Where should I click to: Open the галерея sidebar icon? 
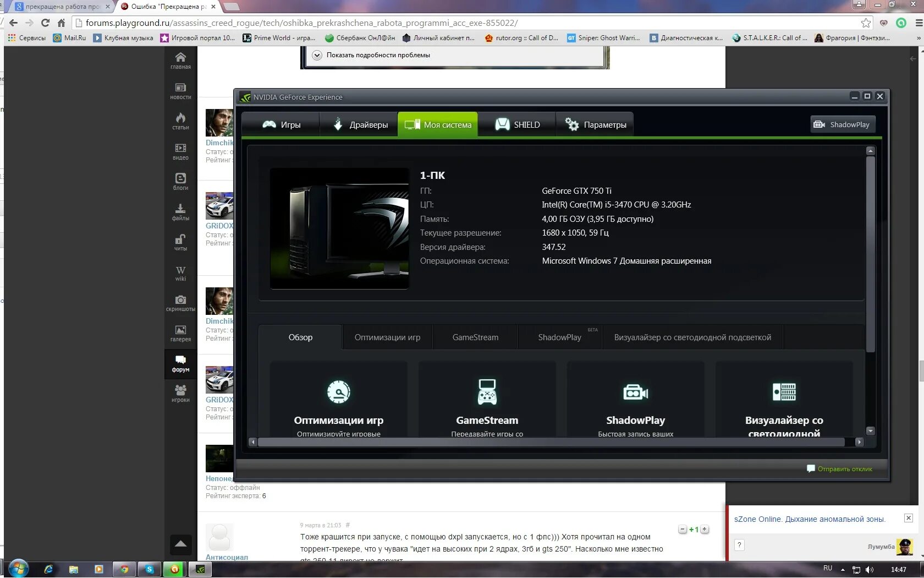[180, 333]
